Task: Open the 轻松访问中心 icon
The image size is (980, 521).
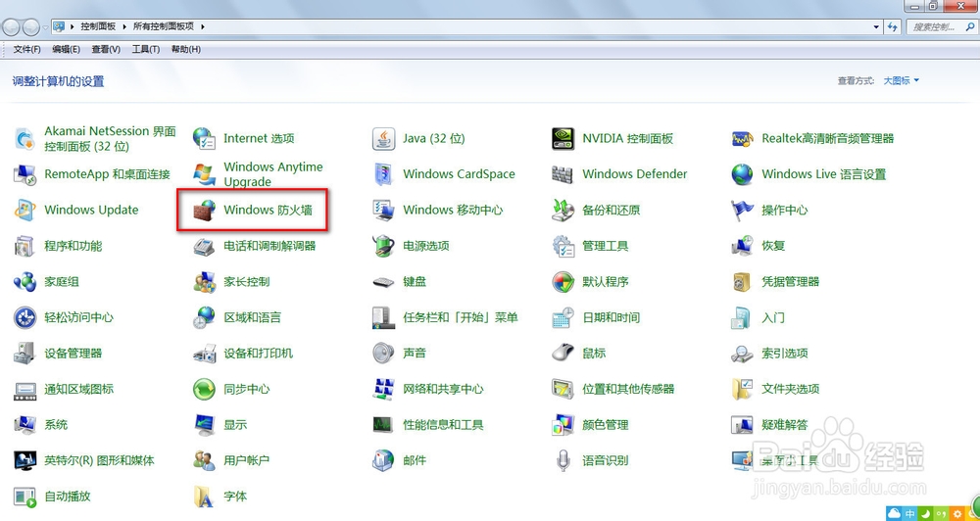Action: (25, 317)
